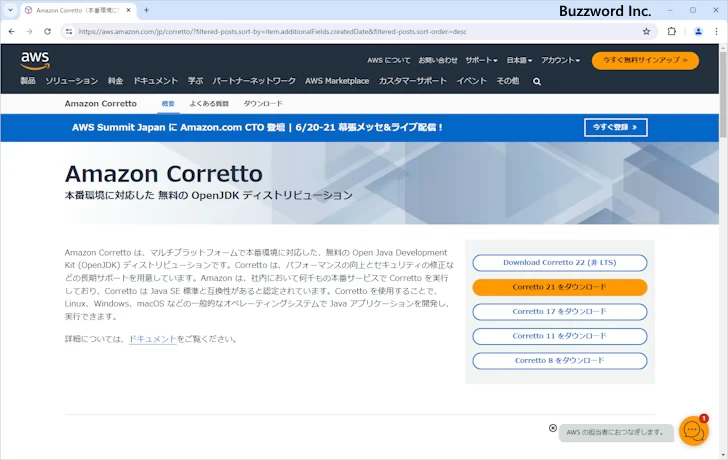Click Corretto 17 をダウンロード button
The image size is (728, 460).
[559, 312]
